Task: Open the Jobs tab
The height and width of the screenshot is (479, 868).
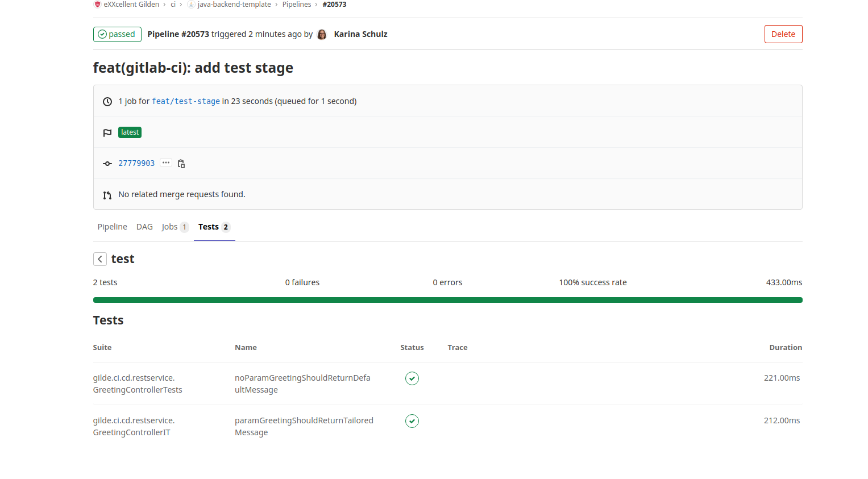Action: tap(169, 227)
